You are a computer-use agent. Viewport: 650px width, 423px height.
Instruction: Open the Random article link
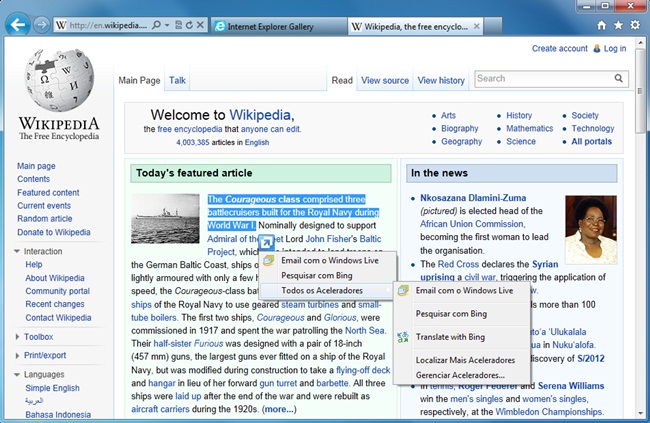[x=45, y=219]
